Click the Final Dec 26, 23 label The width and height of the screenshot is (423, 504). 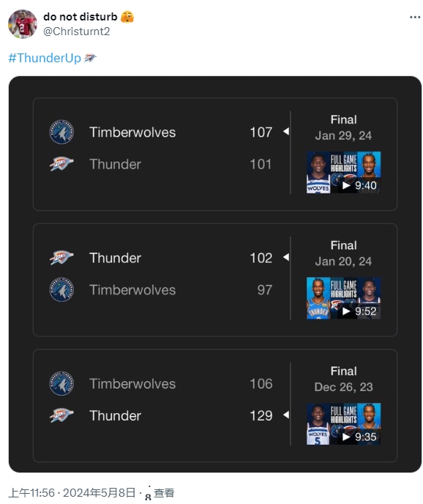click(343, 379)
